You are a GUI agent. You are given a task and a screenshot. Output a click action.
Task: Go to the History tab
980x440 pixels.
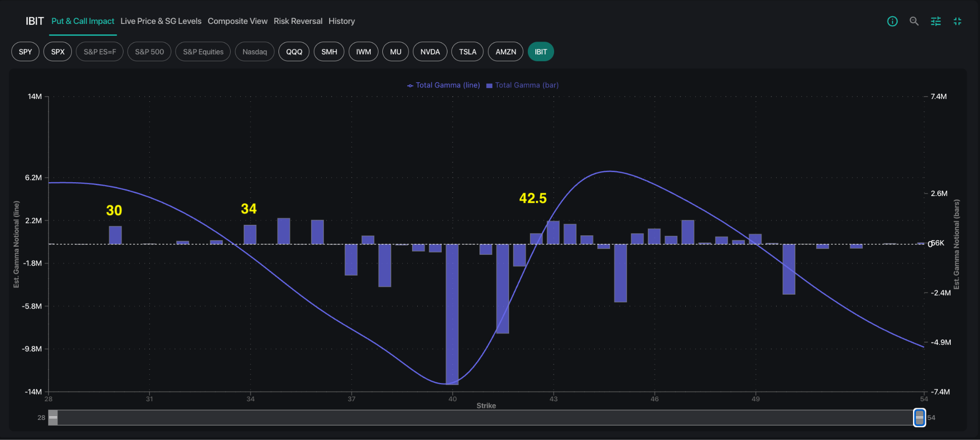click(342, 21)
